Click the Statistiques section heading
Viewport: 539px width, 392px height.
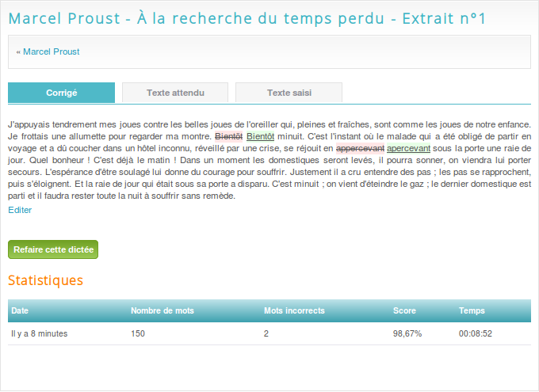tap(45, 280)
